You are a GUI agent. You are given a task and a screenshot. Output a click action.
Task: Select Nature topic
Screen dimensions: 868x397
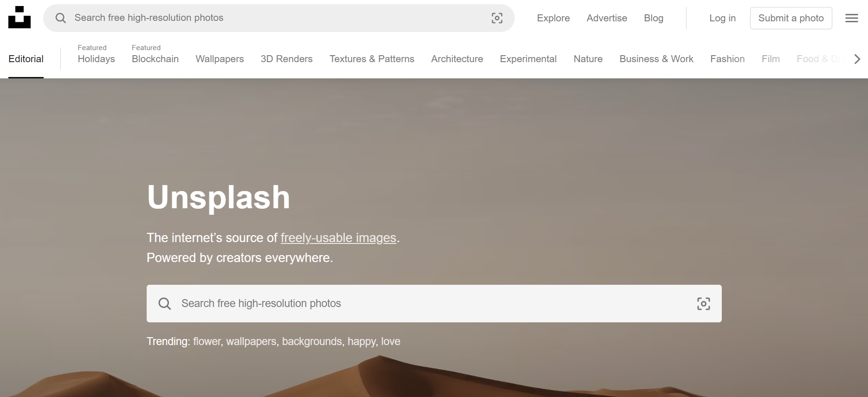(x=588, y=59)
